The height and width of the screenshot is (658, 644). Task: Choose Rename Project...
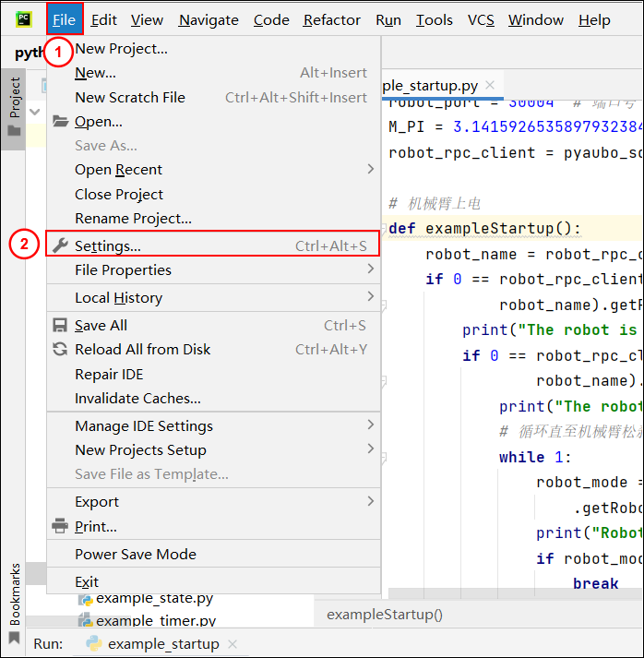pos(213,218)
